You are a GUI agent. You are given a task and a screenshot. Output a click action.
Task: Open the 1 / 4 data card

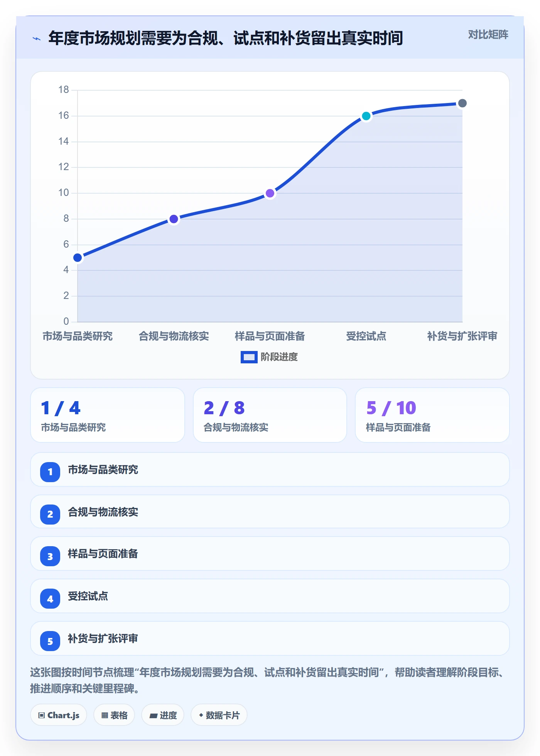pyautogui.click(x=108, y=415)
